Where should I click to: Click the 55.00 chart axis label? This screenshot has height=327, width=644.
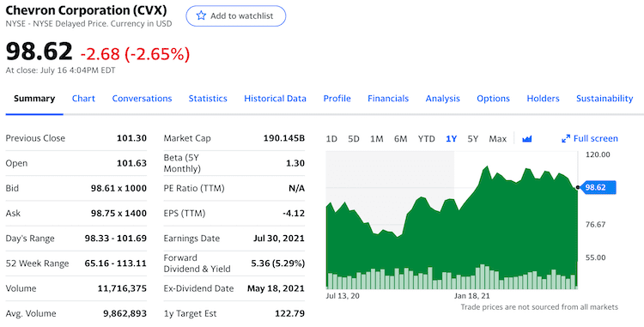point(596,257)
